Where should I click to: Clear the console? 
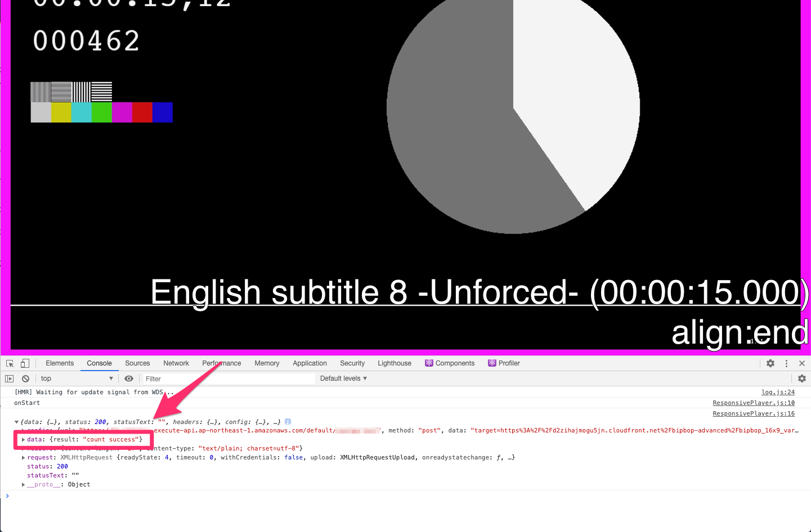(25, 378)
